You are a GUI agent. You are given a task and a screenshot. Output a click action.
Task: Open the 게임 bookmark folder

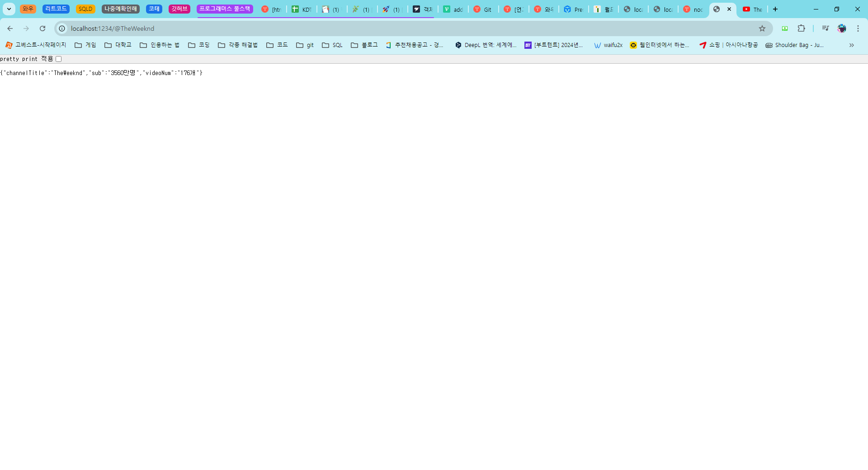click(85, 45)
